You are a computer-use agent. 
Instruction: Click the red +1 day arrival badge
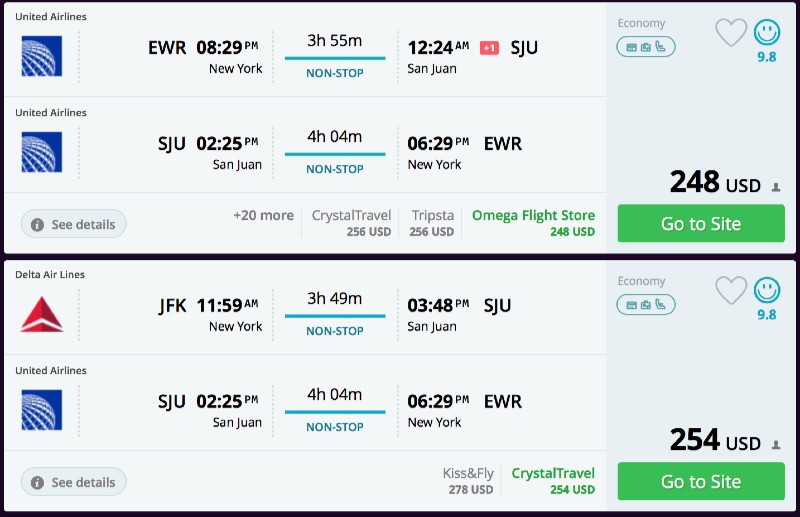pos(489,48)
